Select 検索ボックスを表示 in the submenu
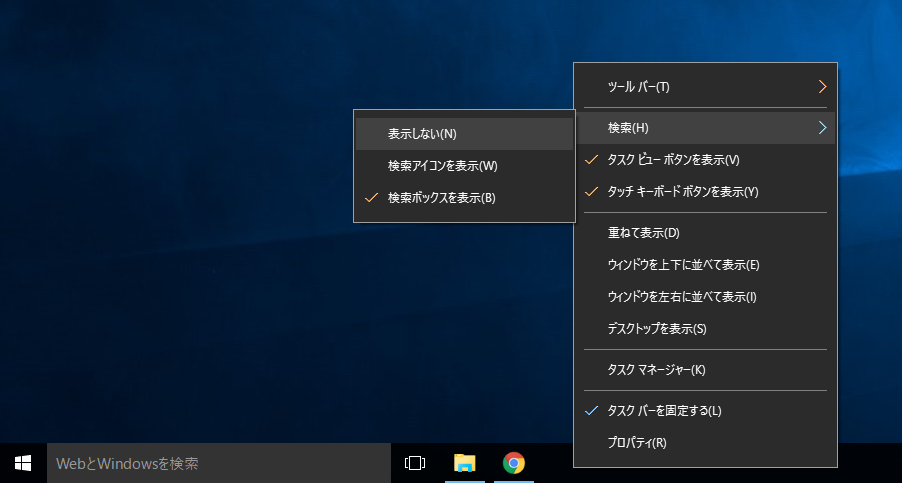Viewport: 902px width, 483px height. tap(441, 198)
